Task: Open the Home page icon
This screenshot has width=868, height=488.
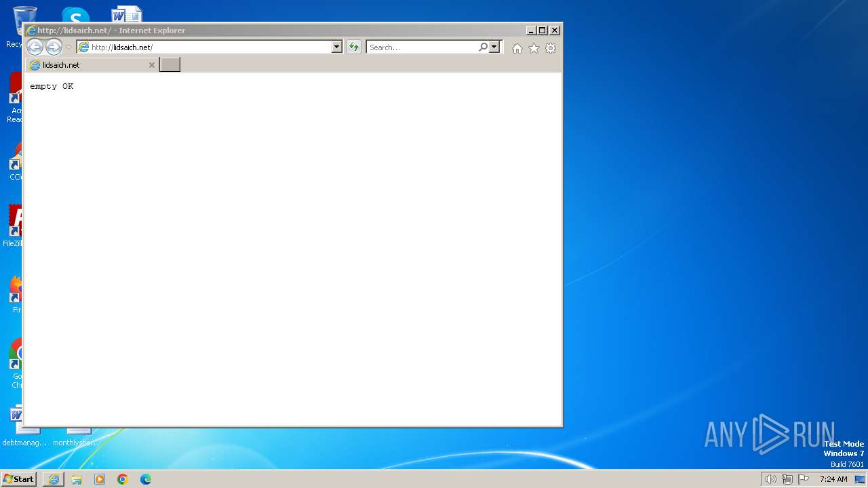Action: tap(517, 48)
